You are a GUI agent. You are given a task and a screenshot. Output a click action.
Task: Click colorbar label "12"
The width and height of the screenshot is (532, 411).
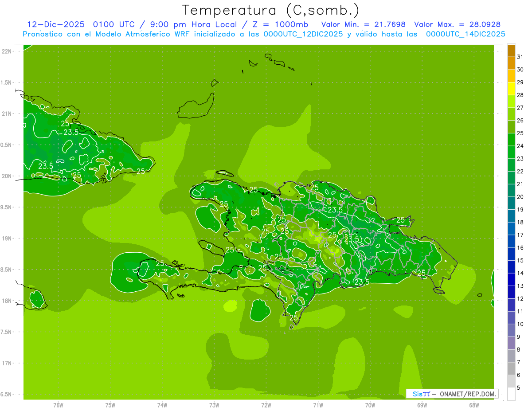point(520,299)
